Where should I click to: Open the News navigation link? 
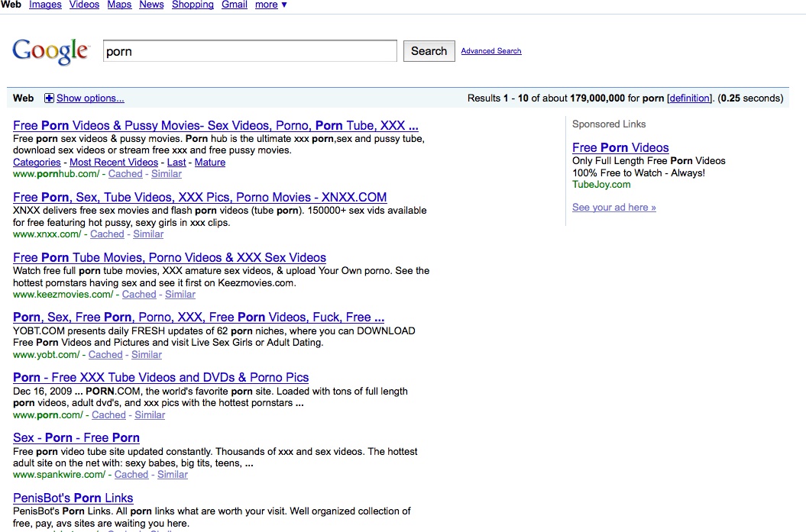(151, 5)
